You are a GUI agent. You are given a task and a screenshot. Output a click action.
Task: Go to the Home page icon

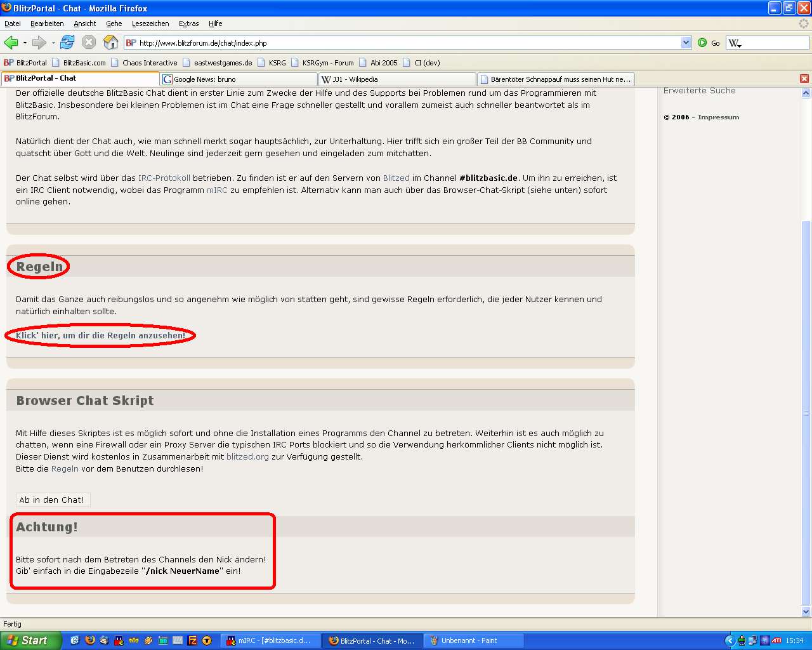[110, 43]
